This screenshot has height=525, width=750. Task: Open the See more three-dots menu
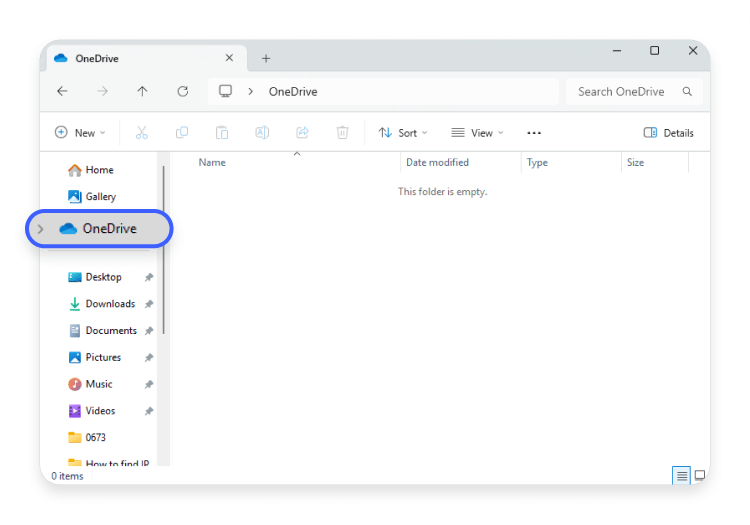click(534, 133)
